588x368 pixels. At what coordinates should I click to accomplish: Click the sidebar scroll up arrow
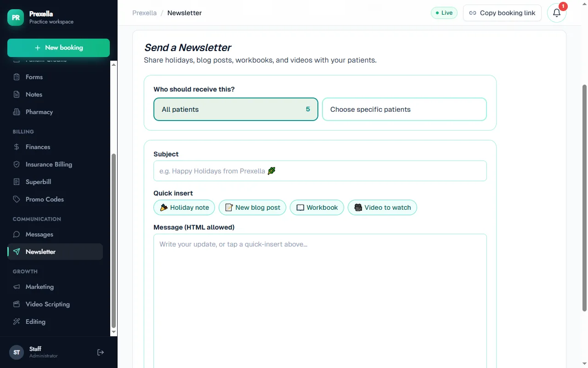point(113,64)
